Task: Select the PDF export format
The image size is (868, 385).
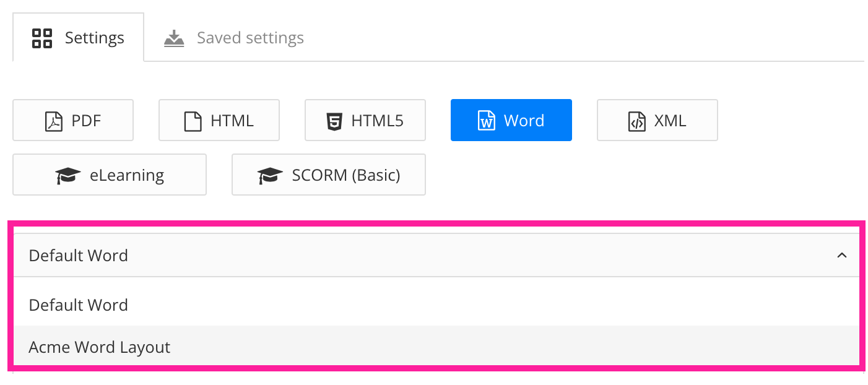Action: [73, 120]
